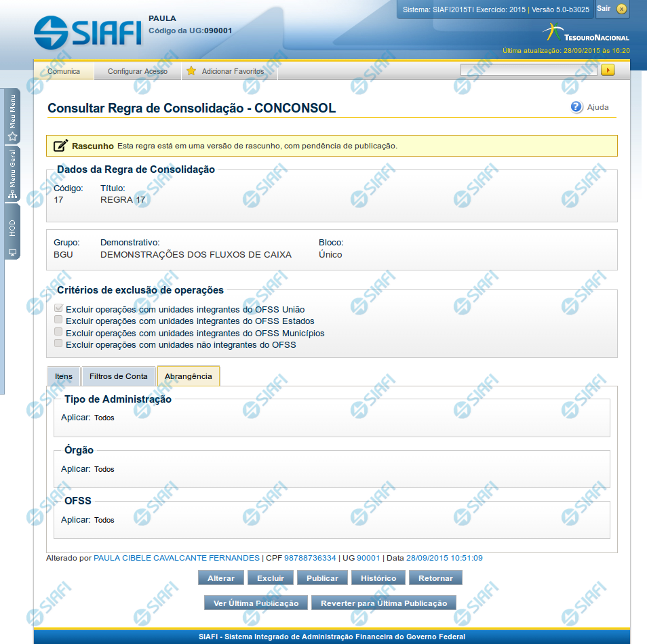The height and width of the screenshot is (644, 647).
Task: Click the Rascunho edit pencil icon
Action: [60, 146]
